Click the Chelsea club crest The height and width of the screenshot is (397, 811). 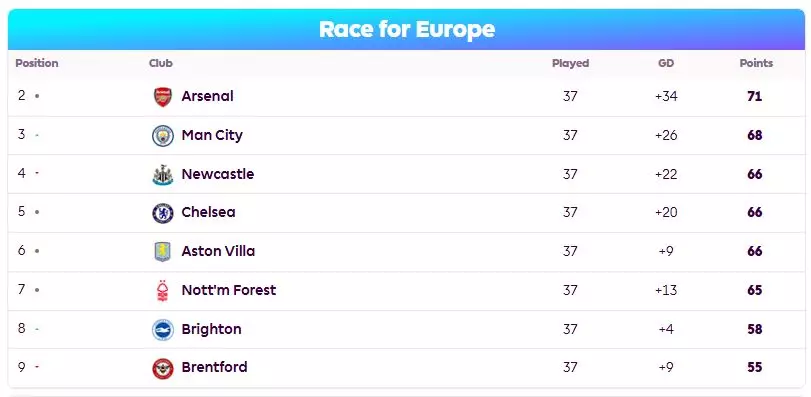pos(162,213)
